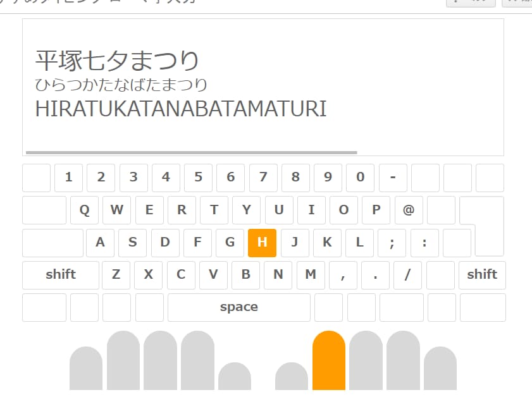Click the number 1 key

[x=68, y=178]
